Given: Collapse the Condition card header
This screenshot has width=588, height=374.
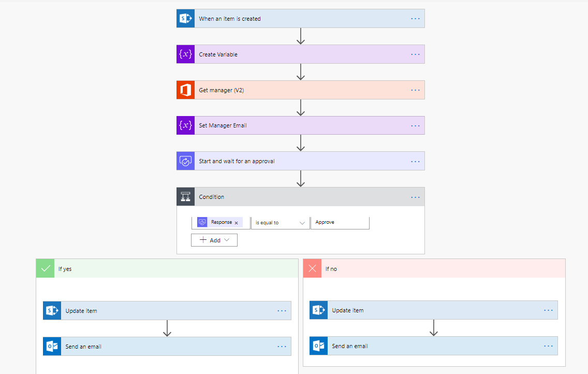Looking at the screenshot, I should click(300, 196).
